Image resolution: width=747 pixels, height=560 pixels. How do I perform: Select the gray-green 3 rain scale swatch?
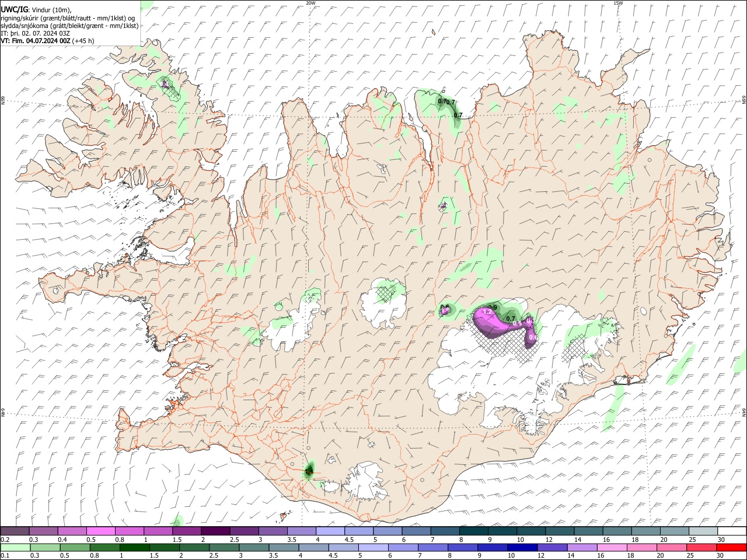click(x=254, y=547)
